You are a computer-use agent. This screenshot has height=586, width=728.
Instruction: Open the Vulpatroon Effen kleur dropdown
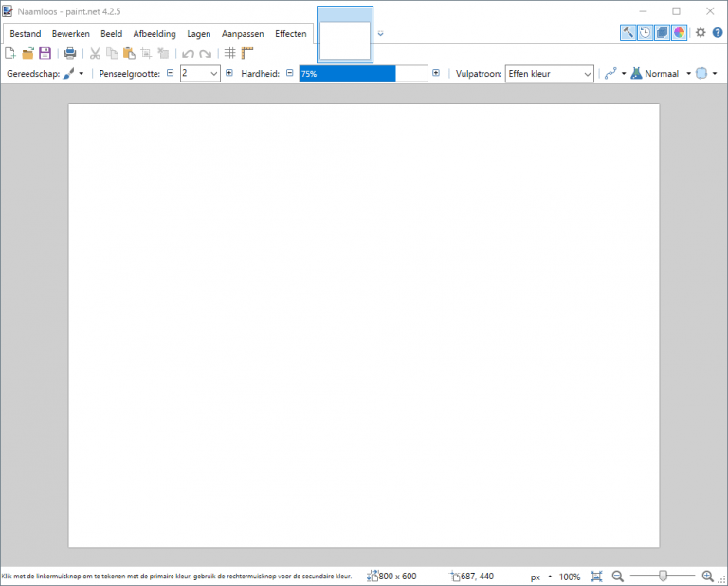coord(549,73)
